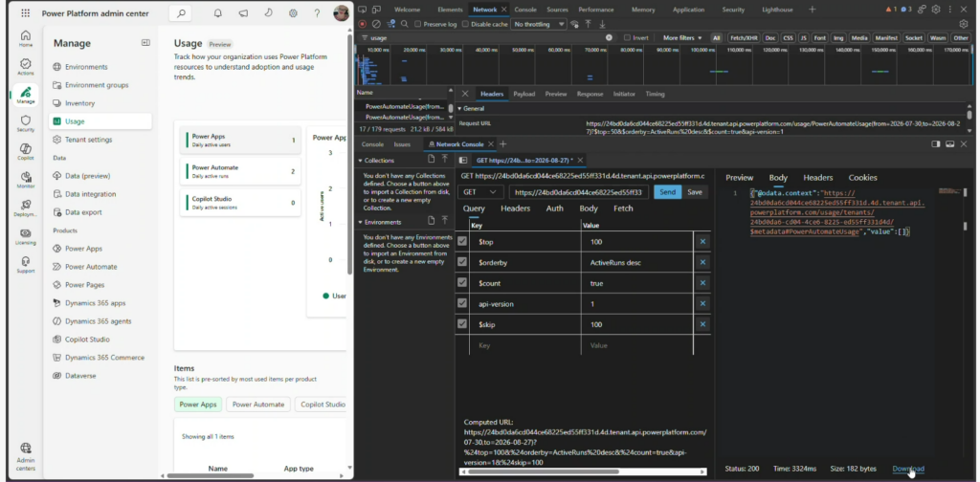This screenshot has height=482, width=980.
Task: Open the Headers tab in request editor
Action: click(x=515, y=208)
